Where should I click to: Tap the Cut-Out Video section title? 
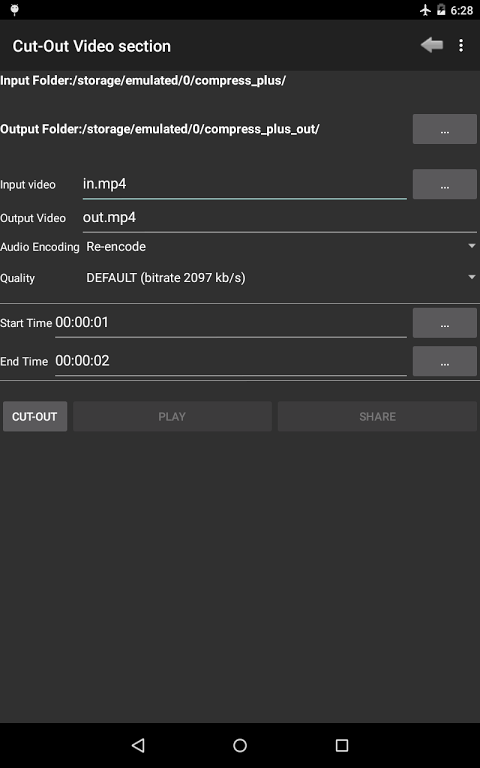point(92,46)
